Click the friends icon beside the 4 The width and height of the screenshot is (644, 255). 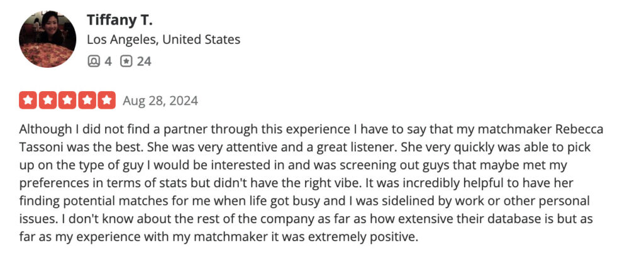[94, 62]
